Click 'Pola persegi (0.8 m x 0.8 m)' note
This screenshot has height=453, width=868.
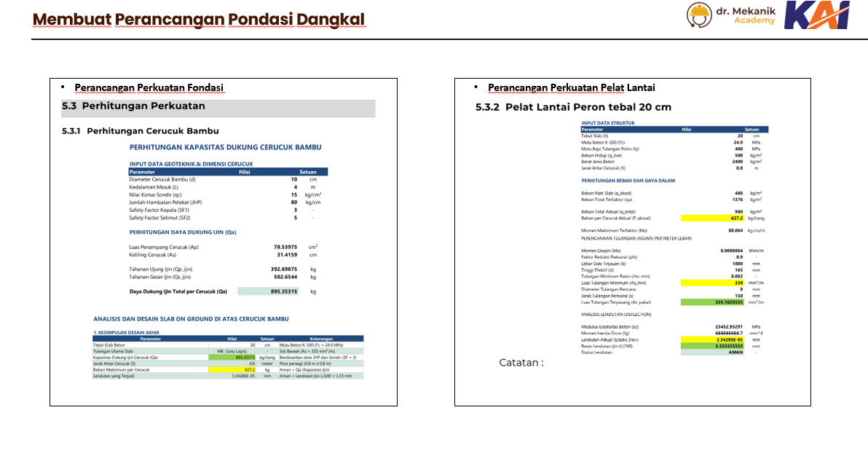(x=305, y=363)
